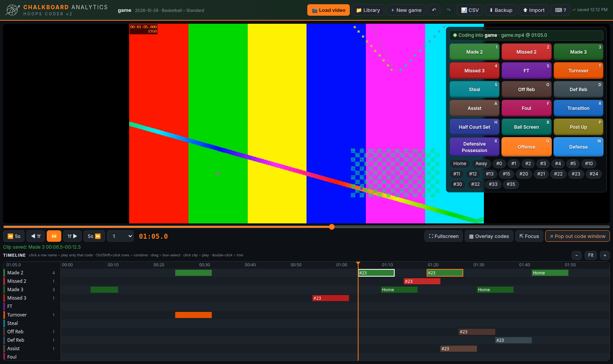Select the Home team tag
Viewport: 613px width, 364px height.
click(460, 164)
